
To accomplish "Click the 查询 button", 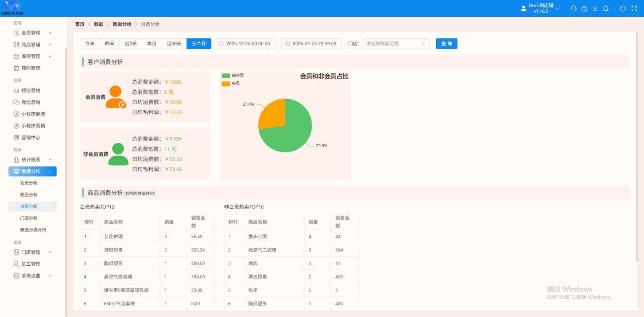I will click(446, 44).
